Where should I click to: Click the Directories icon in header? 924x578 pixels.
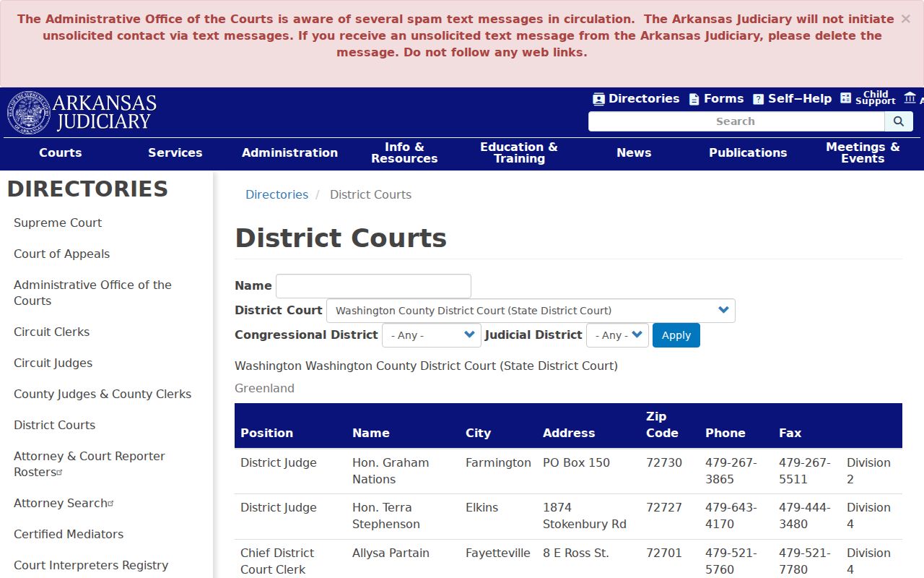point(598,99)
